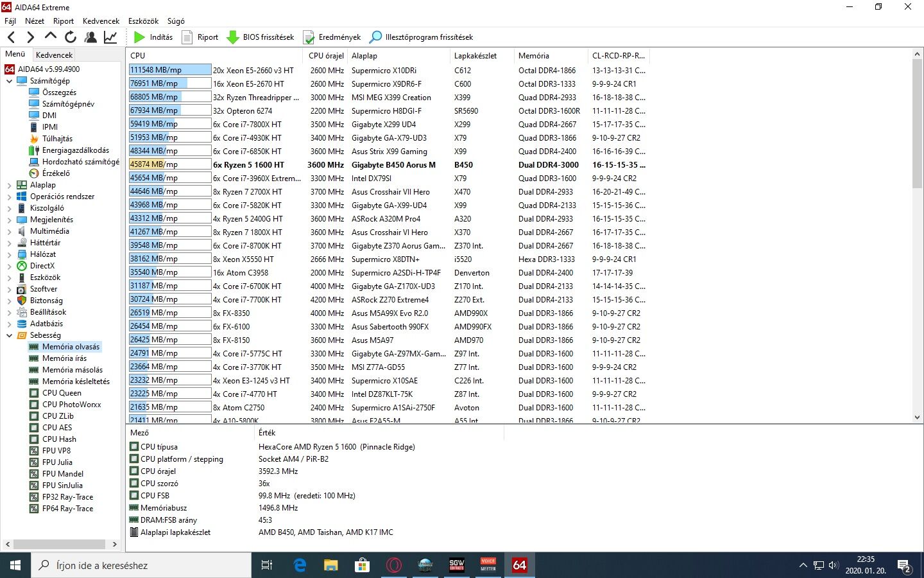Image resolution: width=924 pixels, height=578 pixels.
Task: Select CPU Queen benchmark
Action: pos(62,393)
